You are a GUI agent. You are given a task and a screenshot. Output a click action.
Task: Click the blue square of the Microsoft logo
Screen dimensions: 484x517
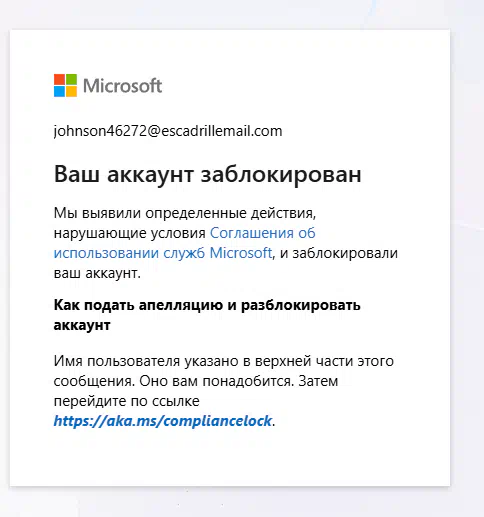click(x=59, y=91)
